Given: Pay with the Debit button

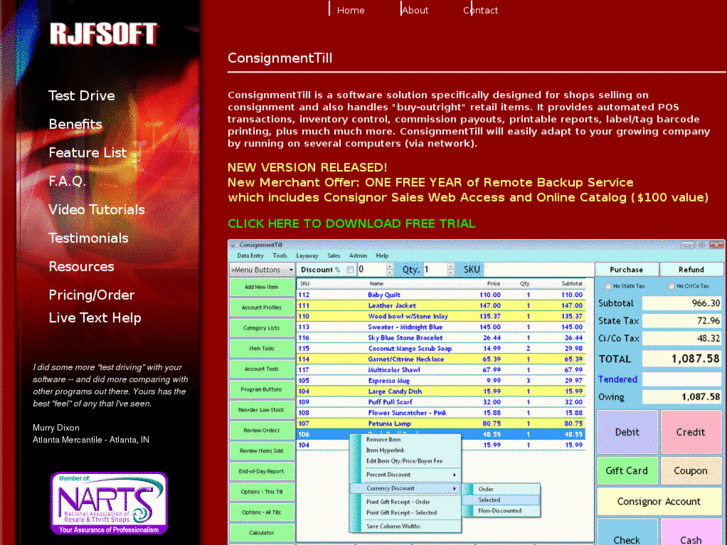Looking at the screenshot, I should (627, 432).
